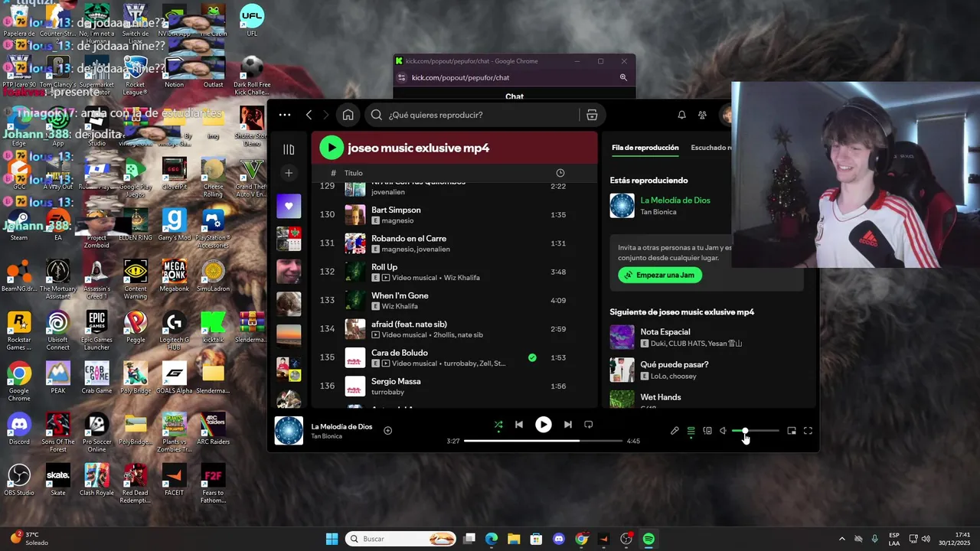Expand Your Library sidebar
Viewport: 980px width, 551px height.
pyautogui.click(x=289, y=149)
